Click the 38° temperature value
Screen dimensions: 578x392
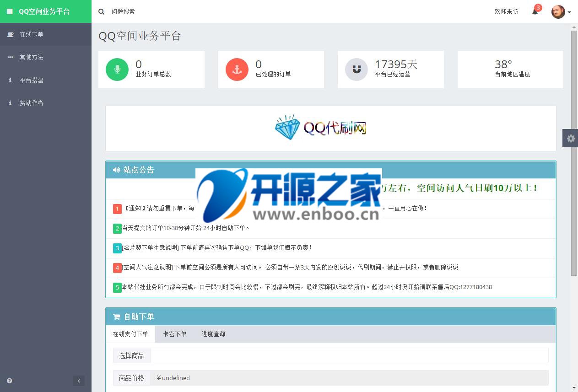[x=503, y=64]
